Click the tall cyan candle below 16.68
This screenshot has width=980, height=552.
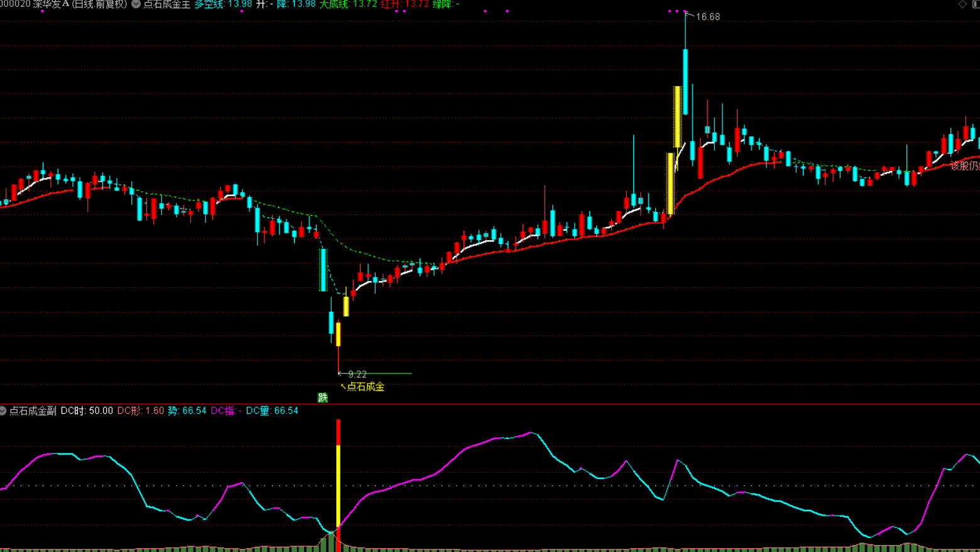685,82
